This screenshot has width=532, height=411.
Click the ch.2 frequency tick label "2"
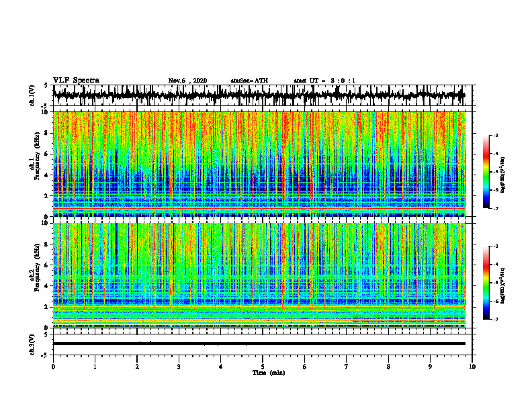pyautogui.click(x=46, y=307)
